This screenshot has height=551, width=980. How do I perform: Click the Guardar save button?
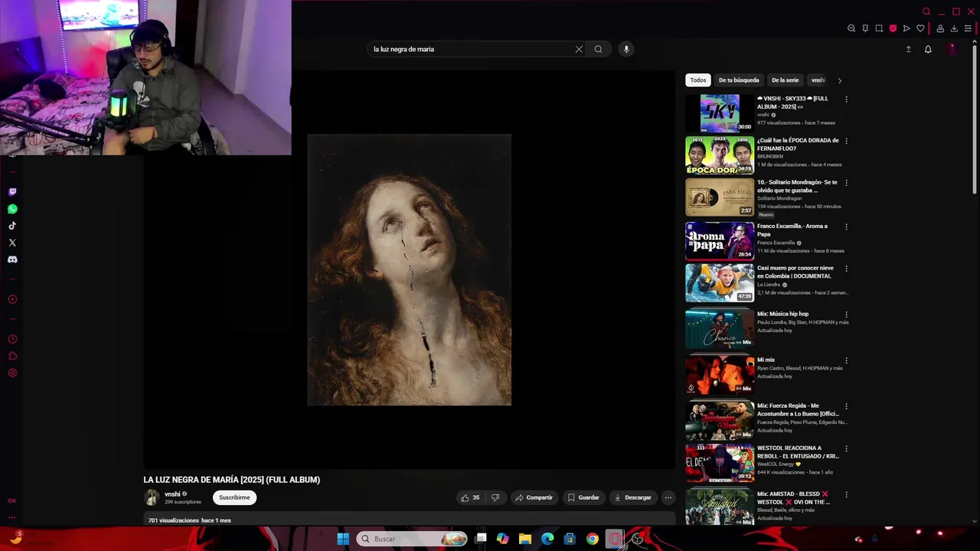[583, 497]
